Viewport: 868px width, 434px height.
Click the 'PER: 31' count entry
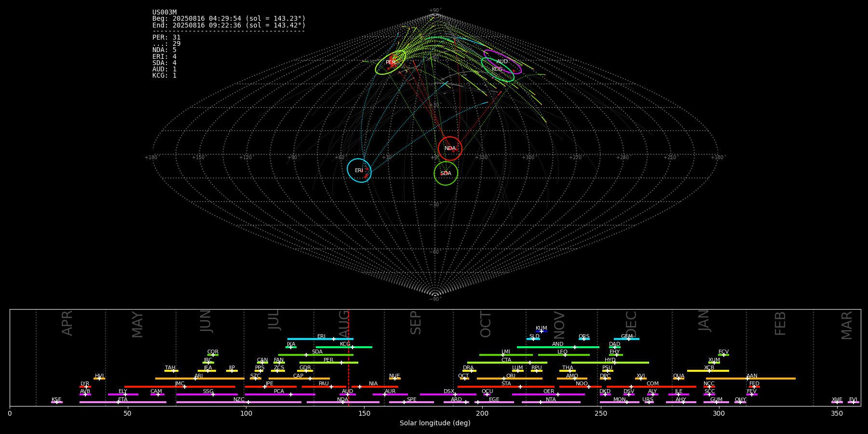pyautogui.click(x=166, y=37)
